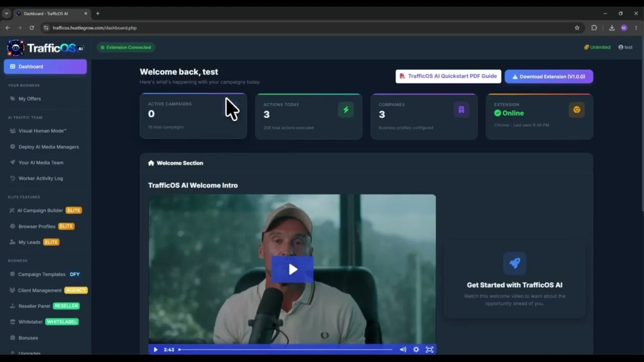Click the Extension Chrome icon
Viewport: 644px width, 362px height.
pyautogui.click(x=577, y=110)
